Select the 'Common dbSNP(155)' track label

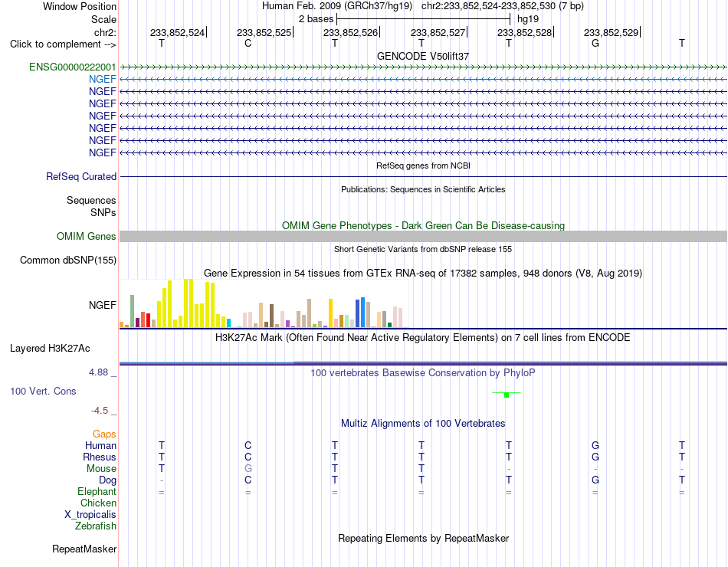tap(68, 260)
